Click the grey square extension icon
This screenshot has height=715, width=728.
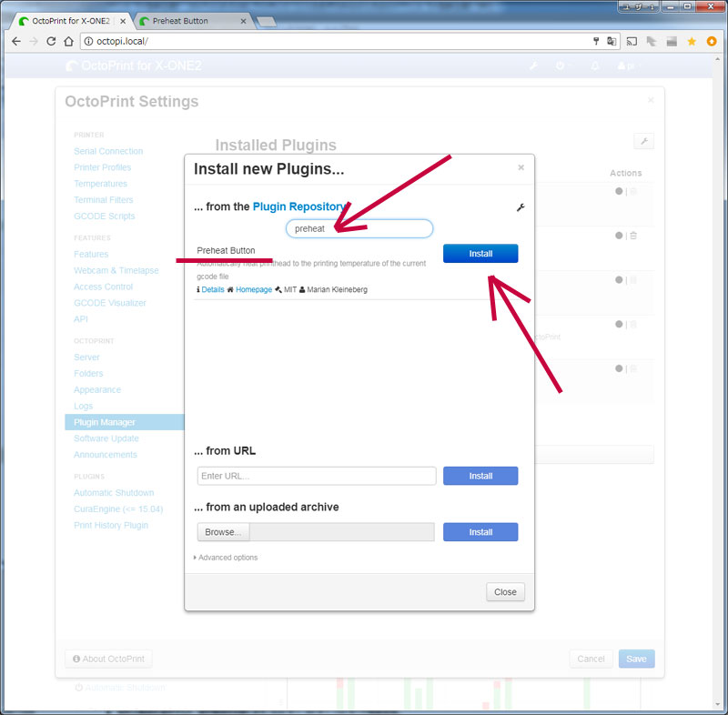(672, 41)
